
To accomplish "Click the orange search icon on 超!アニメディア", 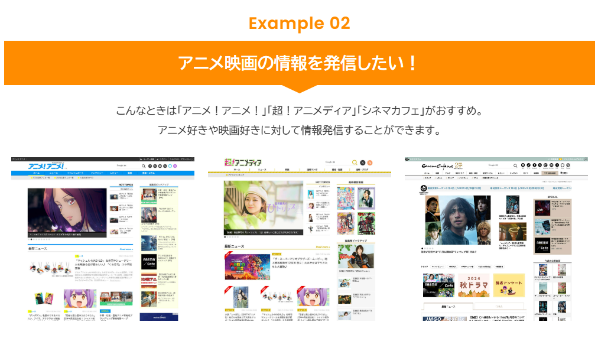I will pos(355,162).
